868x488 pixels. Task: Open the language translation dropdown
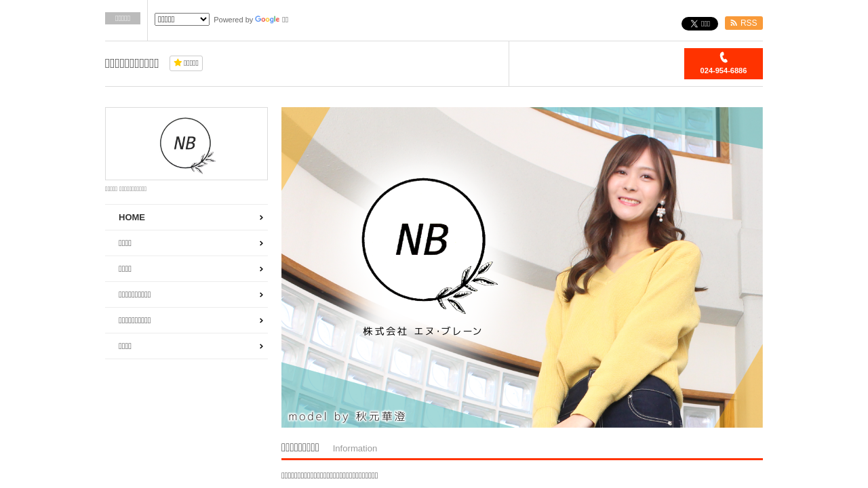pos(182,19)
